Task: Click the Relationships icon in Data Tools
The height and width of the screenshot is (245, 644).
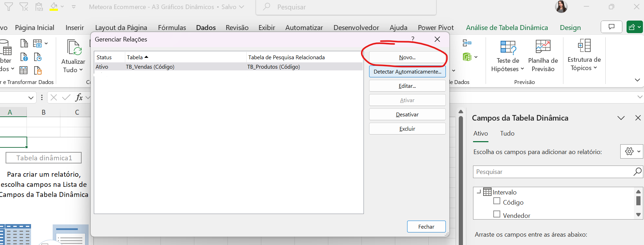Action: click(x=467, y=43)
